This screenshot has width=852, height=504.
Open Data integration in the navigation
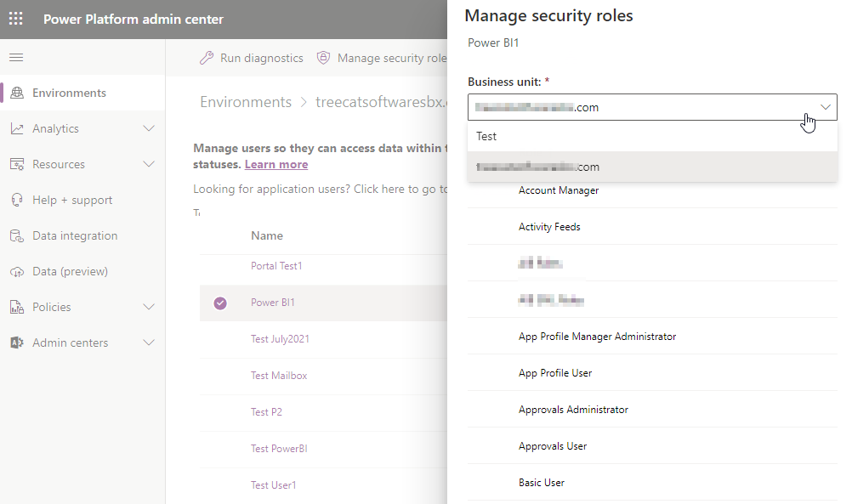75,235
